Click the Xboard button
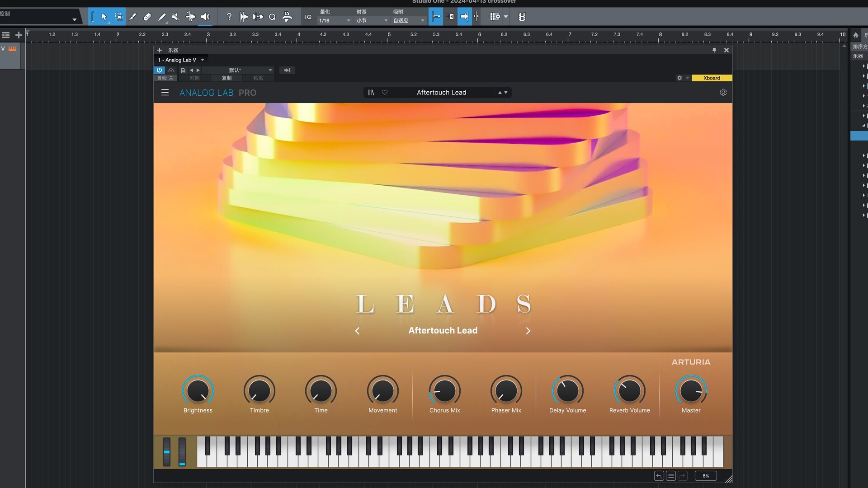 (712, 78)
